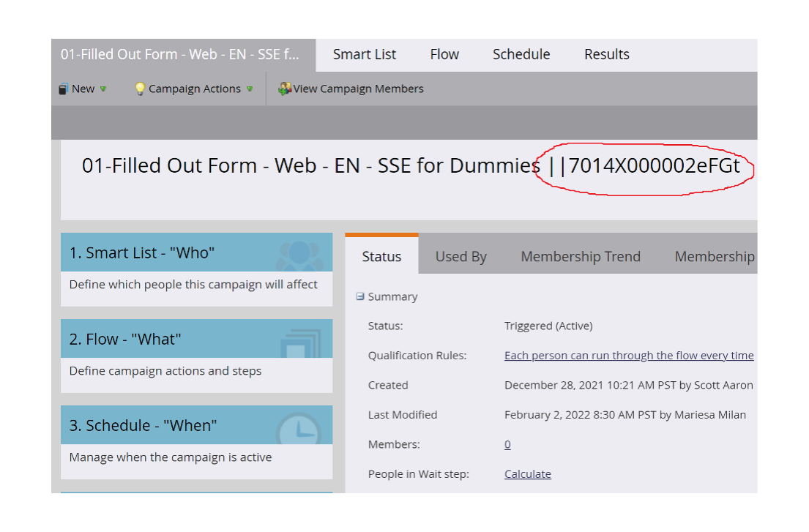Click the New campaign icon
The width and height of the screenshot is (809, 532).
63,89
